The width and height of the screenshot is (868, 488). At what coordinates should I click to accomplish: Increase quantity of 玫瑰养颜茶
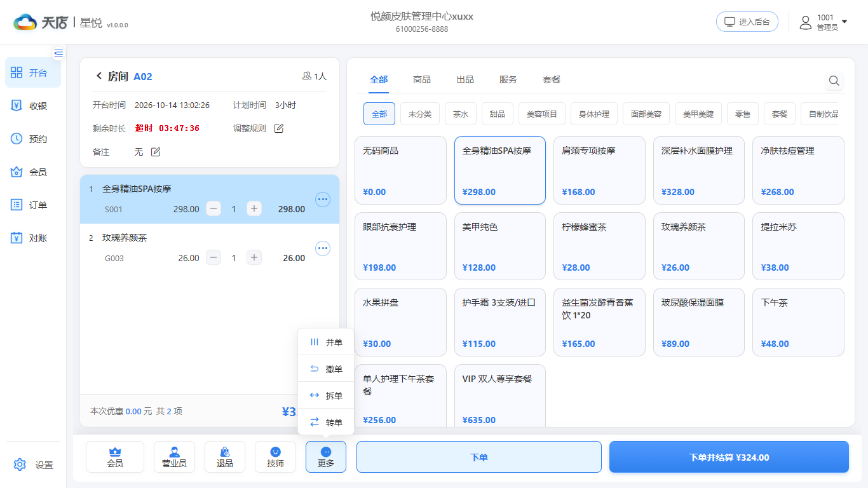pos(254,258)
